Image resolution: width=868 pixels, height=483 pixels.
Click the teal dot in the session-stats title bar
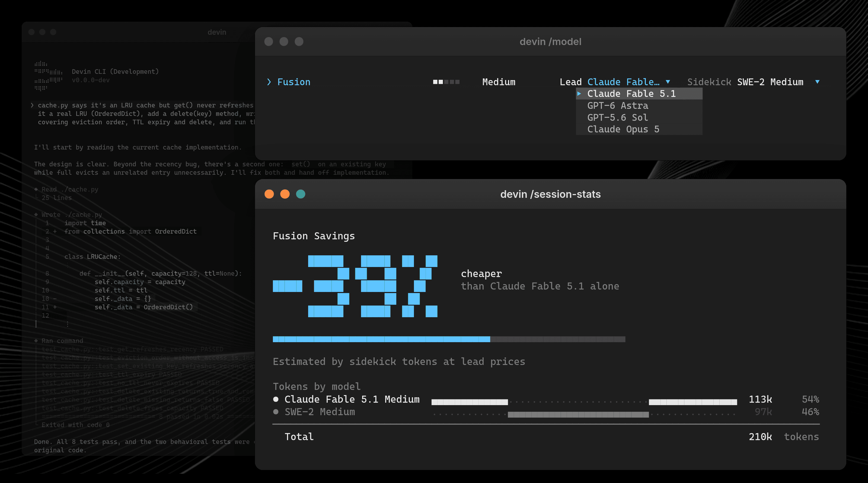301,194
